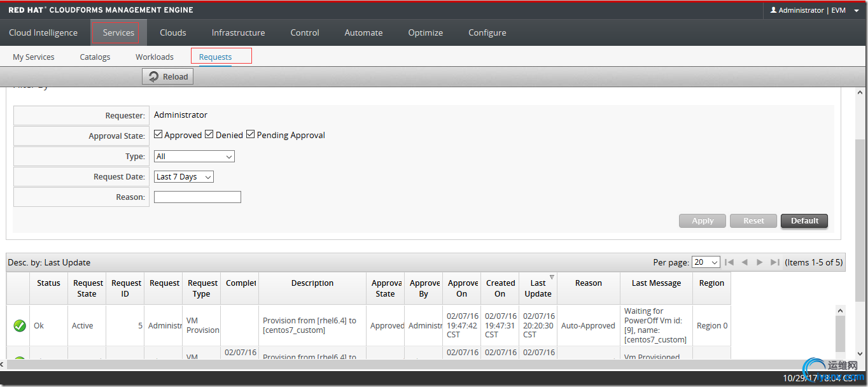Sort by Last Update column header
Screen dimensions: 868x387
tap(538, 288)
